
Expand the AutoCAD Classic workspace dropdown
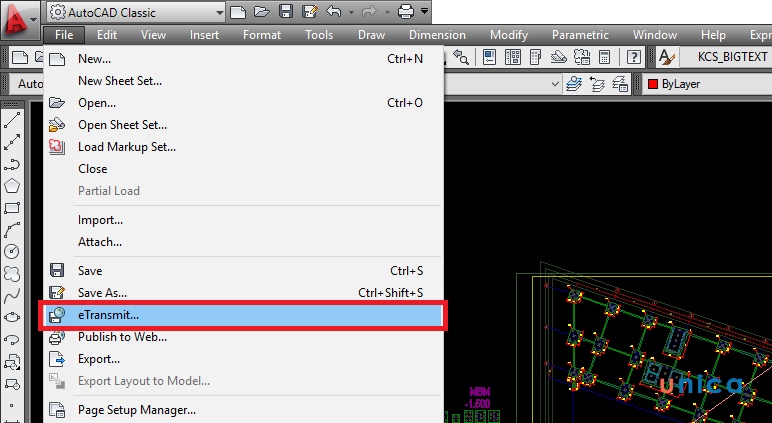pyautogui.click(x=220, y=12)
